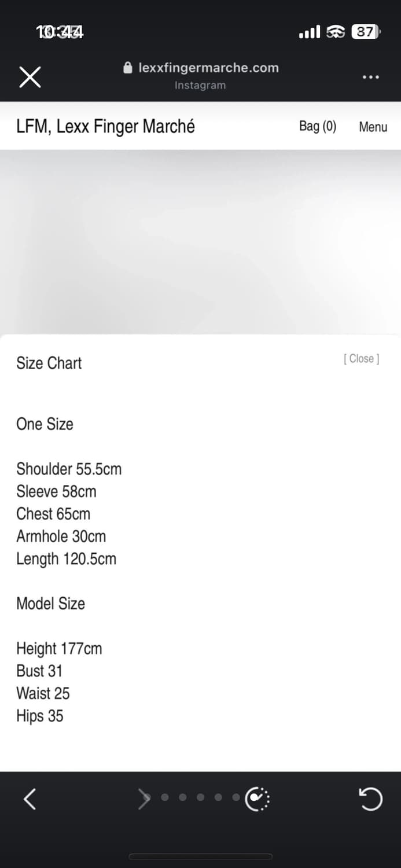Tap the battery indicator showing 37
Image resolution: width=401 pixels, height=868 pixels.
[365, 32]
